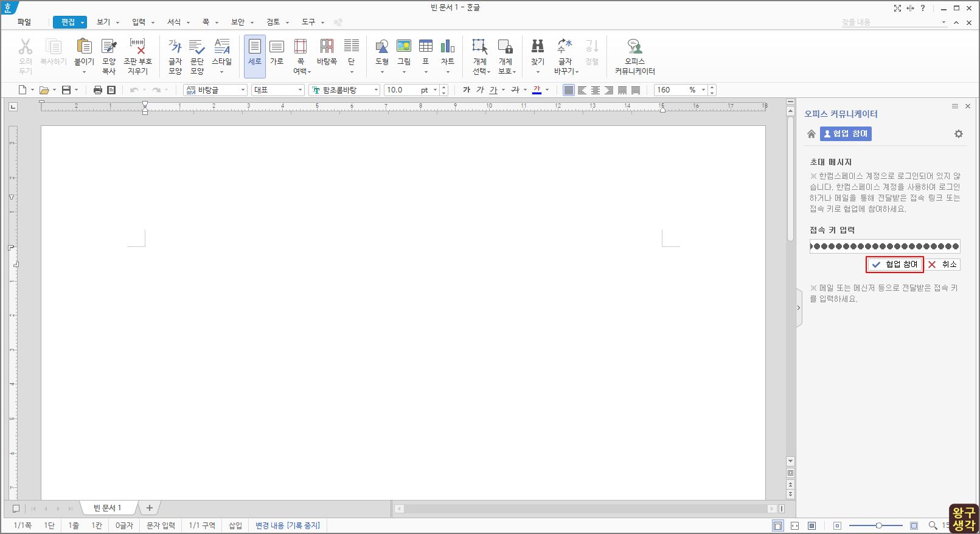Insert a table with the 표 icon

[x=426, y=46]
